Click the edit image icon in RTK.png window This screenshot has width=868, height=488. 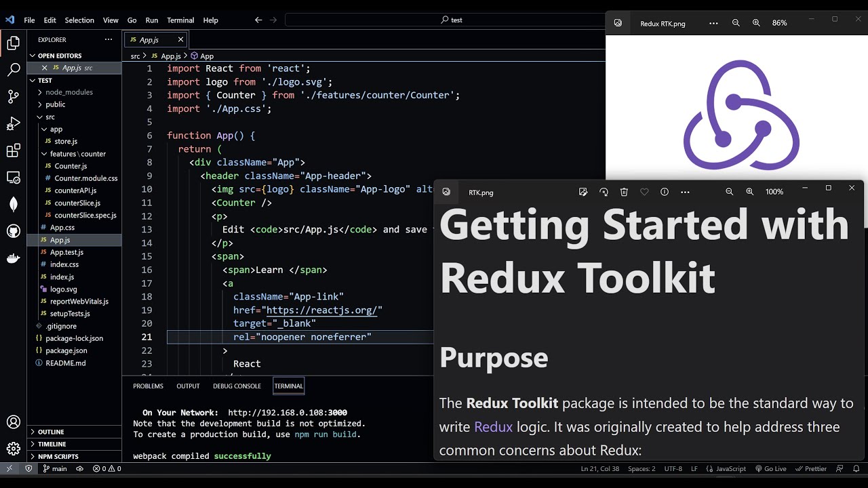pyautogui.click(x=583, y=192)
